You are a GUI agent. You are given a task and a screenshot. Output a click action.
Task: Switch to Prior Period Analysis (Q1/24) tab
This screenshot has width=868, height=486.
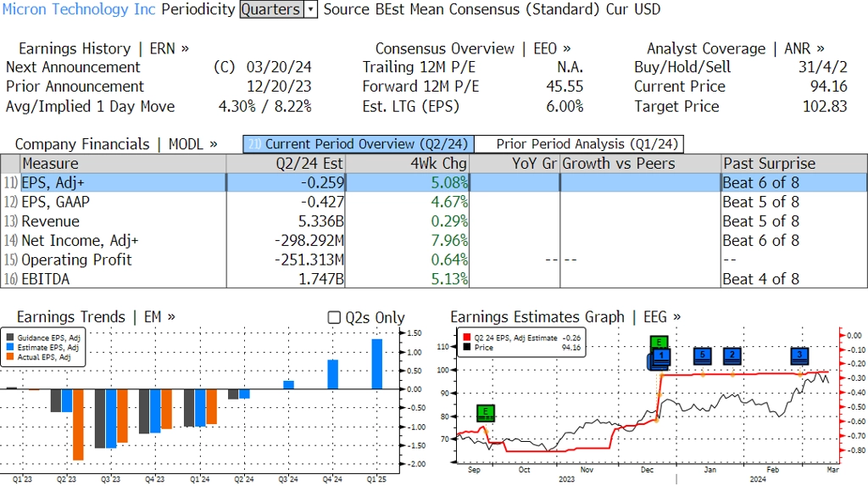click(579, 144)
